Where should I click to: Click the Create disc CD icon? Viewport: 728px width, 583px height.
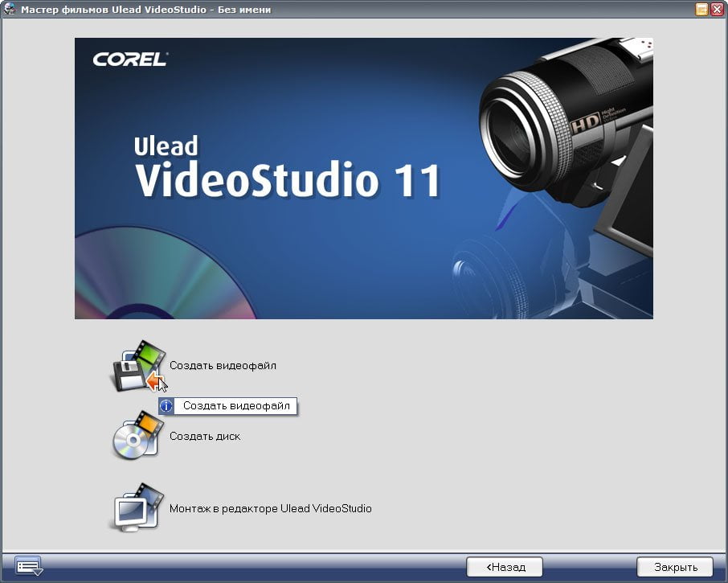[x=138, y=435]
